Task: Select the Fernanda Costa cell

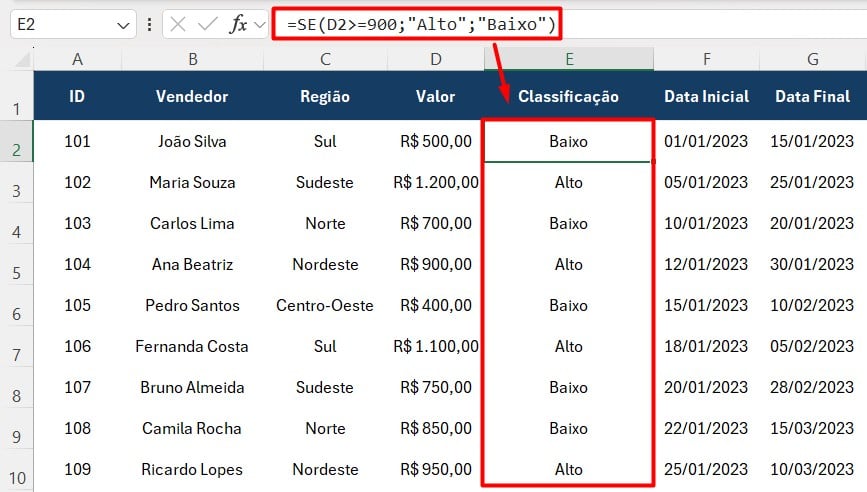Action: pos(192,346)
